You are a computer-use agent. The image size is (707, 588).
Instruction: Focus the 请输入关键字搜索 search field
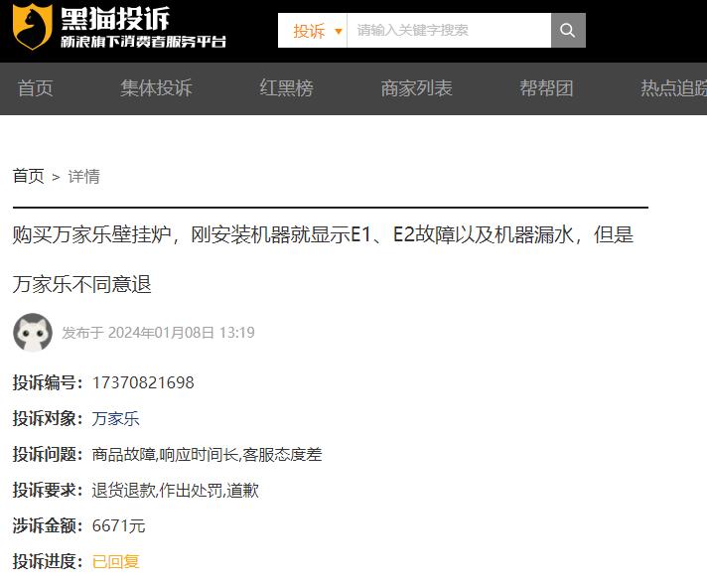click(x=449, y=30)
